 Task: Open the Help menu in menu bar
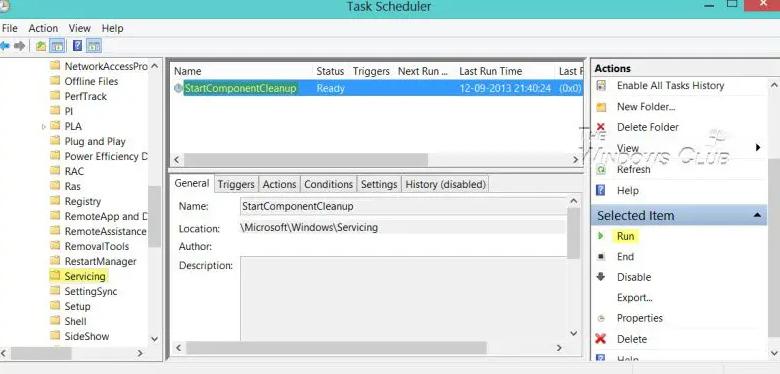(112, 28)
